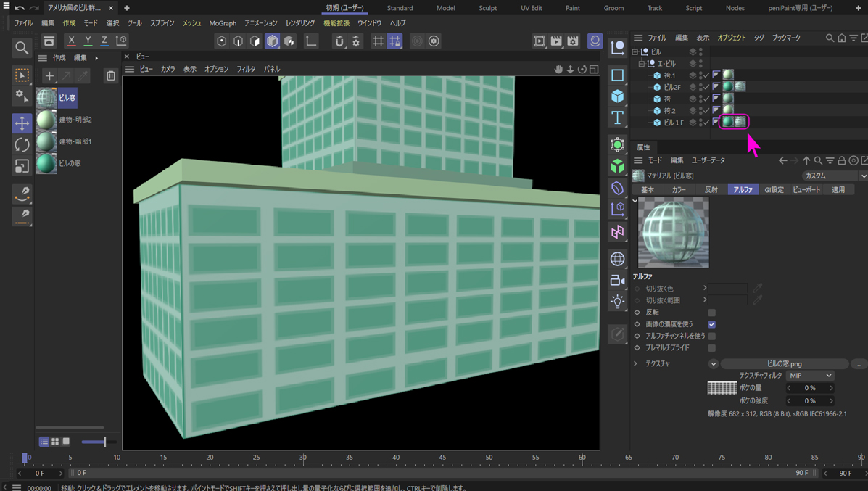Open the テクスチャフィルタ MIP dropdown
The image size is (868, 491).
pyautogui.click(x=810, y=376)
